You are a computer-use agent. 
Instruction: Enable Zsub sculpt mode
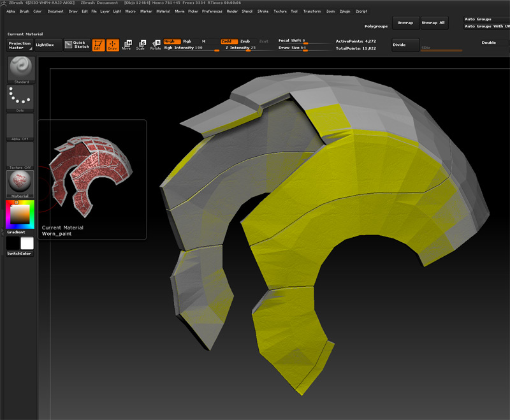(245, 41)
